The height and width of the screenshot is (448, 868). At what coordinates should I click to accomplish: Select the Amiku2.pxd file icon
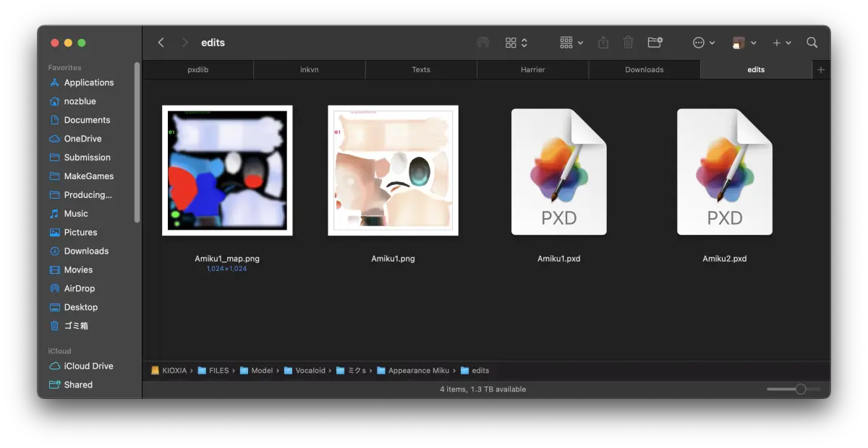(x=725, y=172)
